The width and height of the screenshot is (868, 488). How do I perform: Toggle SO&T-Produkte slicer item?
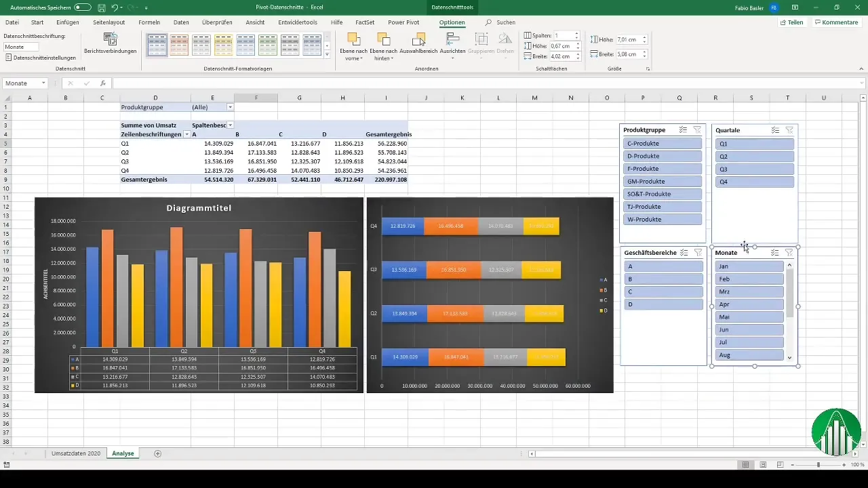(x=663, y=194)
